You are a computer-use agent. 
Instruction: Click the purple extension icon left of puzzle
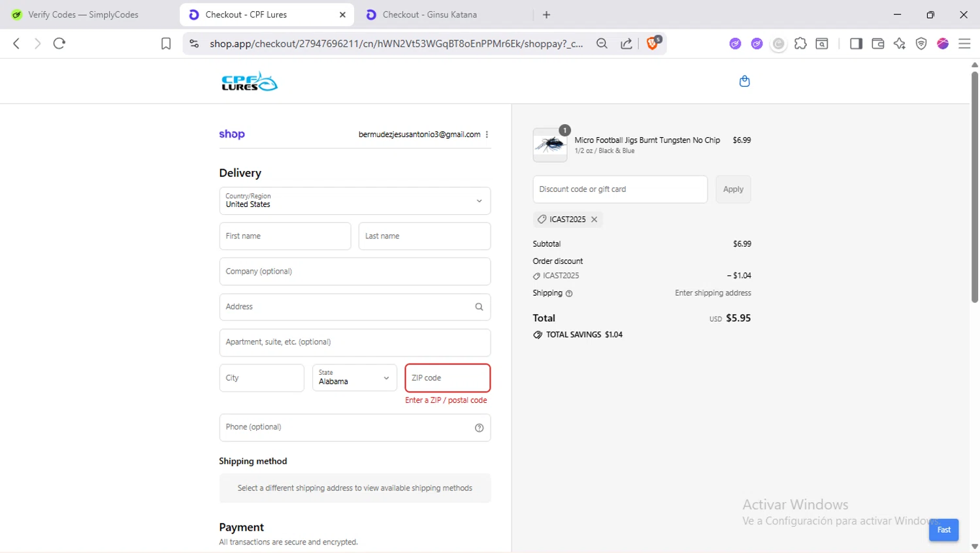757,44
